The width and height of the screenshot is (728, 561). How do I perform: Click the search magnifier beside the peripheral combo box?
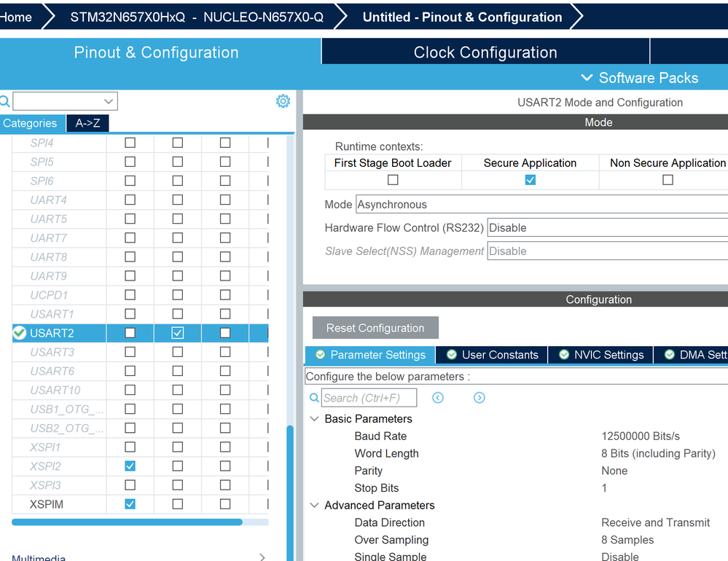pos(4,101)
